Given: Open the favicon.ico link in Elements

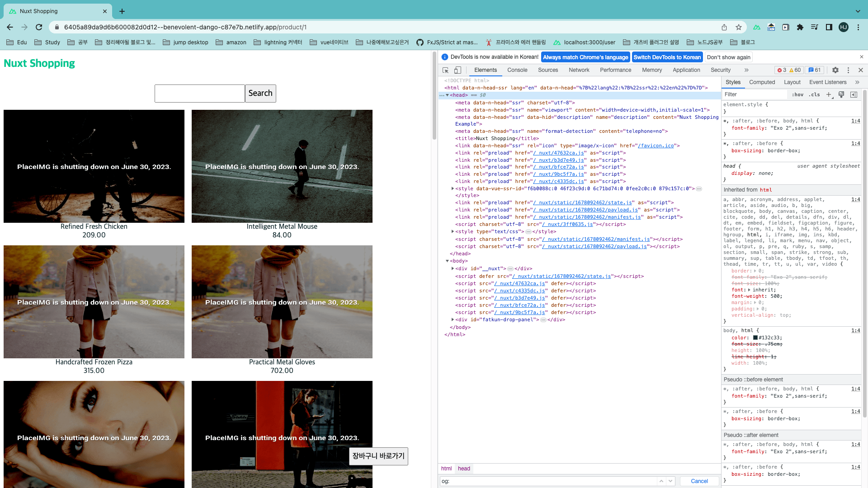Looking at the screenshot, I should point(657,146).
